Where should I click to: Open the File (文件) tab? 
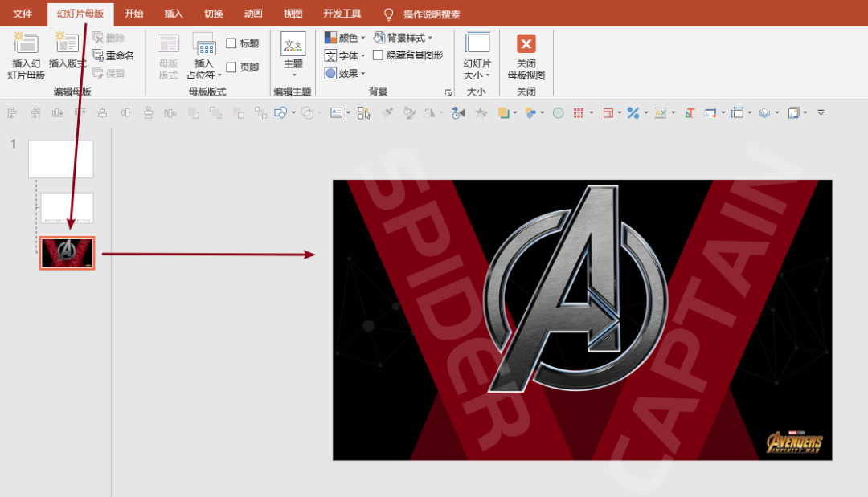pyautogui.click(x=23, y=14)
